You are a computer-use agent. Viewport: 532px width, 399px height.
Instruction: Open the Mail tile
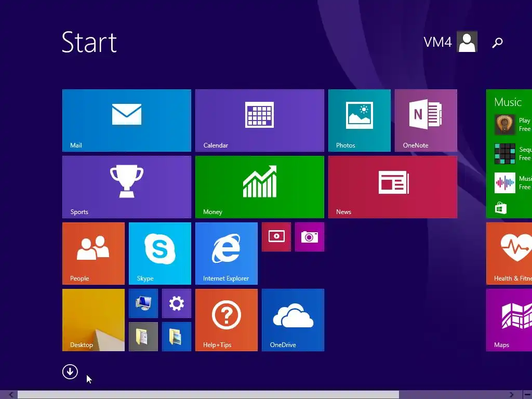click(x=127, y=121)
